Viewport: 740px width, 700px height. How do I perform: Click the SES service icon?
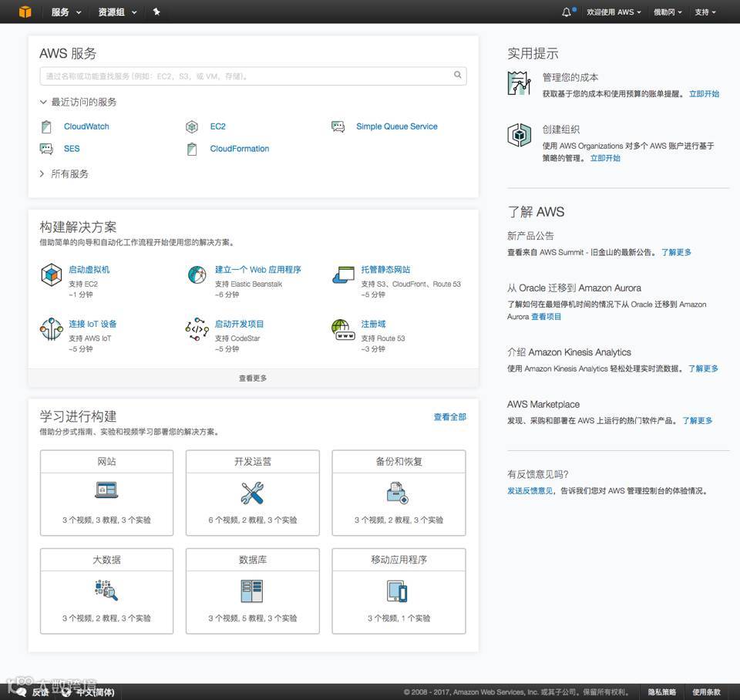pos(46,149)
